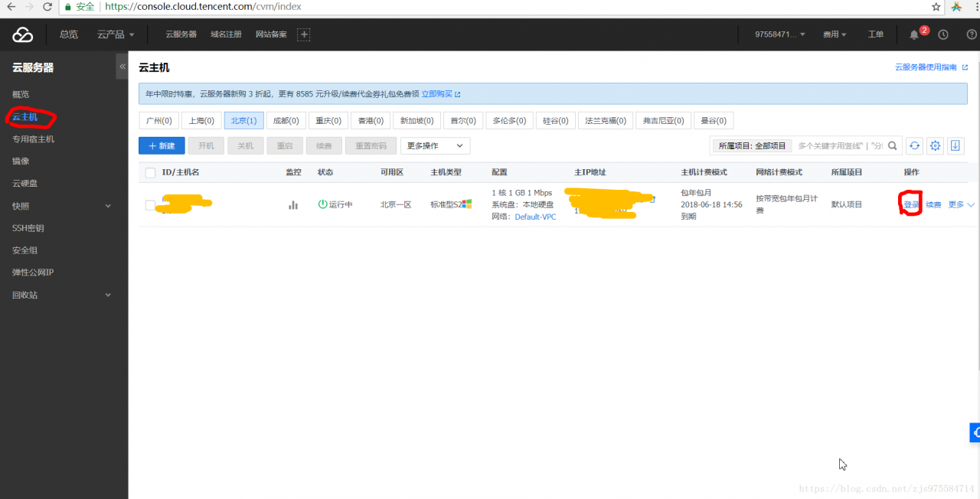The height and width of the screenshot is (499, 980).
Task: Switch to the 香港(0) region tab
Action: 371,121
